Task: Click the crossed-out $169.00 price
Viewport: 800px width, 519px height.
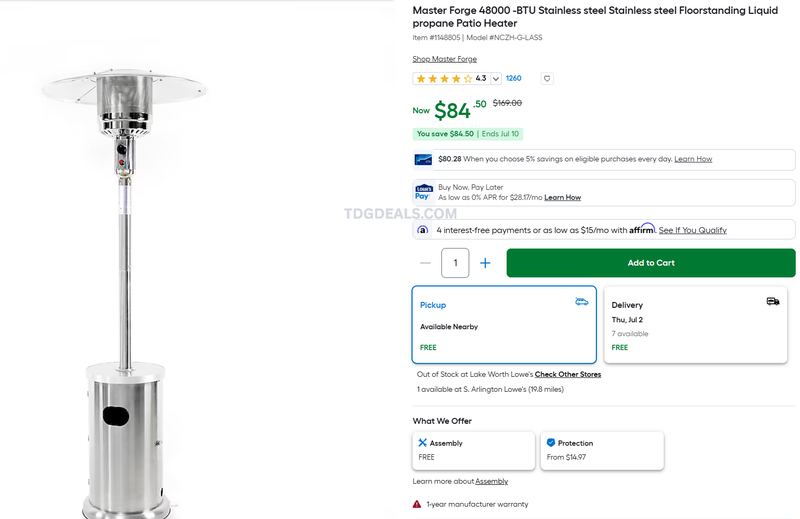Action: coord(507,103)
